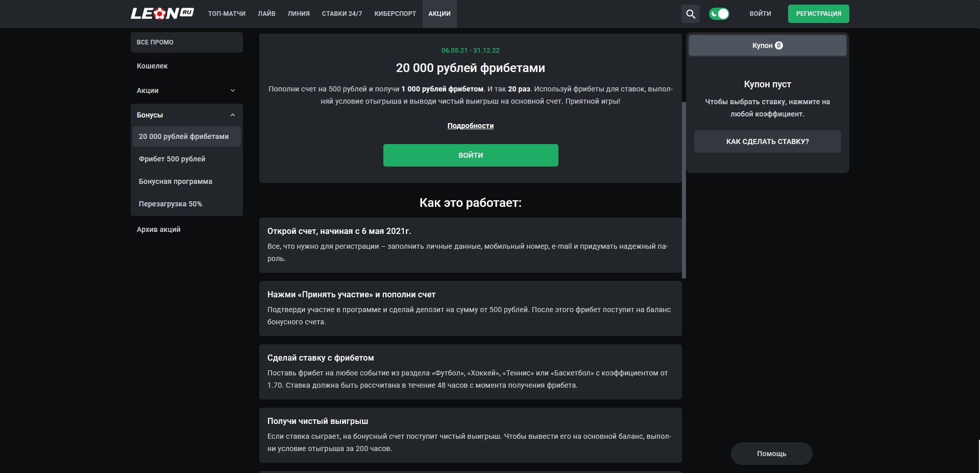980x473 pixels.
Task: Click the Leon.ru logo
Action: point(162,13)
